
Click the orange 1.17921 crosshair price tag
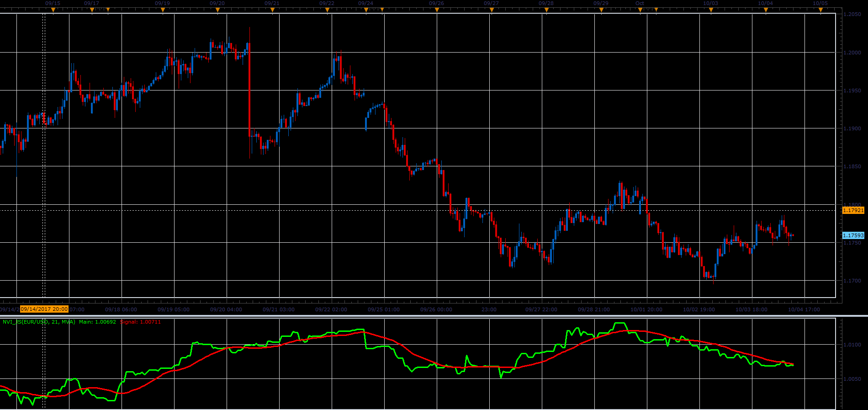coord(853,210)
